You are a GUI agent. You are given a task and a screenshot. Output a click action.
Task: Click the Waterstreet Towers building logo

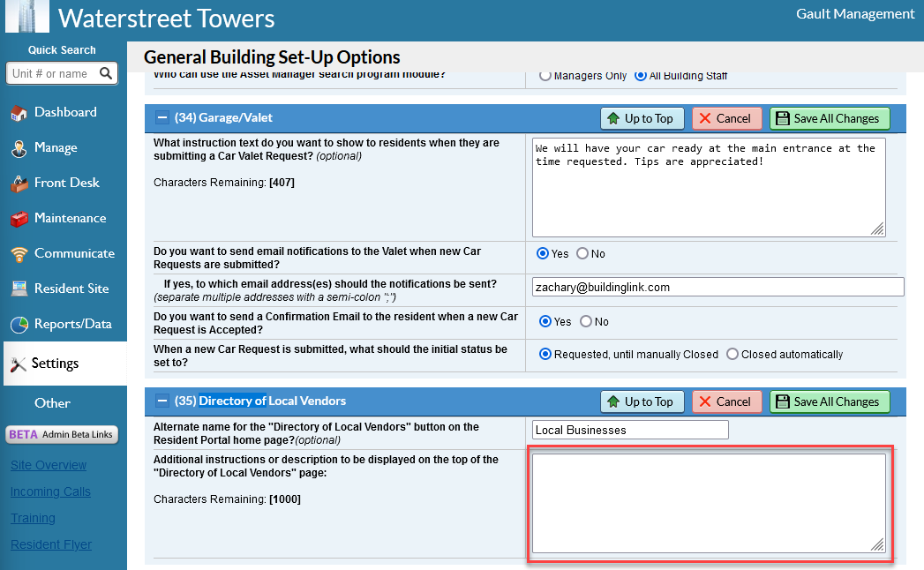(x=27, y=17)
